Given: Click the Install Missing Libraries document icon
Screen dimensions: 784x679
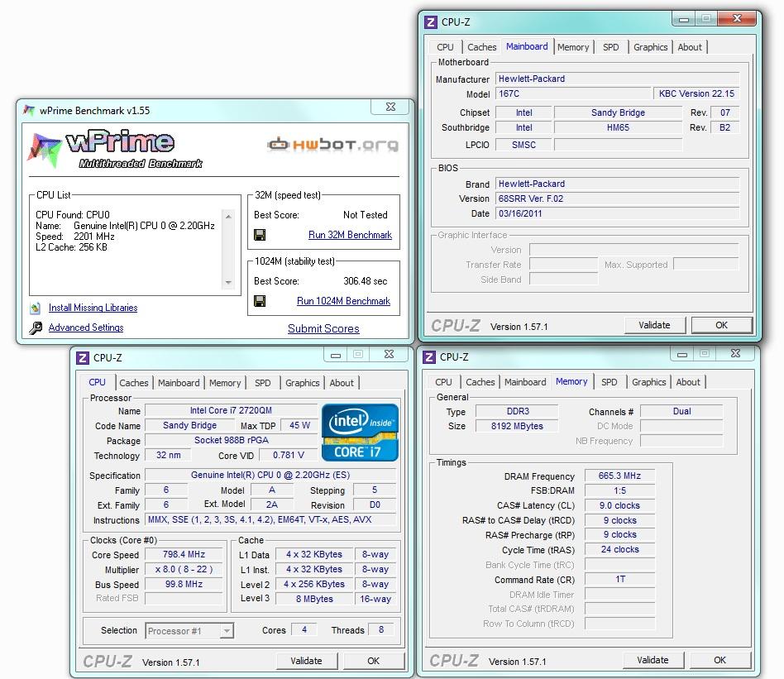Looking at the screenshot, I should click(35, 308).
